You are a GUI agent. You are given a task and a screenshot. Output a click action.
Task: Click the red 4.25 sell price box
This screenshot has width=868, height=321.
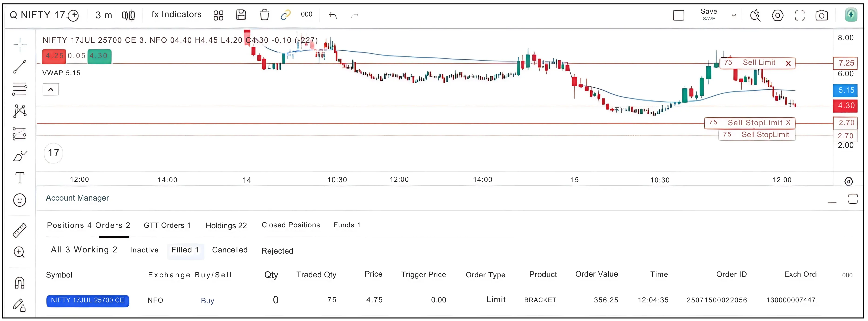click(x=54, y=56)
